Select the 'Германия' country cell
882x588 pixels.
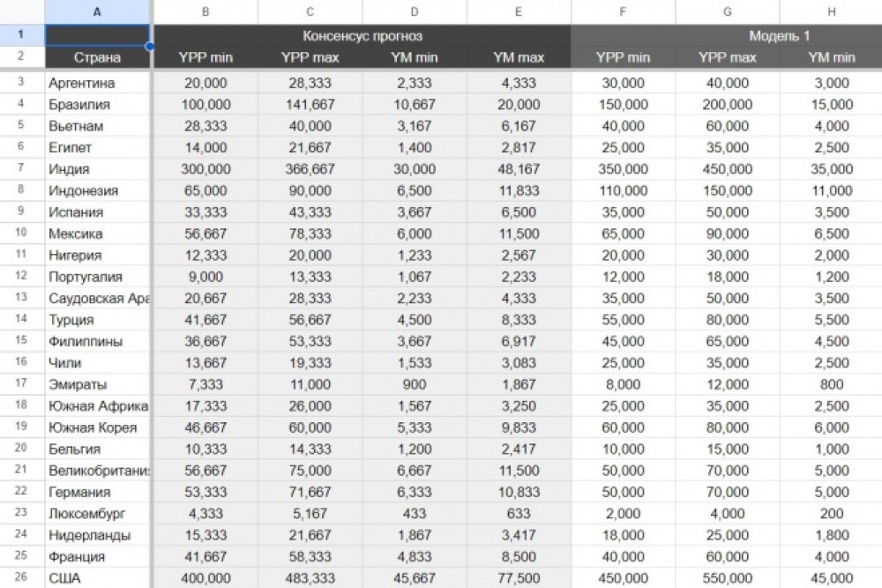click(97, 492)
